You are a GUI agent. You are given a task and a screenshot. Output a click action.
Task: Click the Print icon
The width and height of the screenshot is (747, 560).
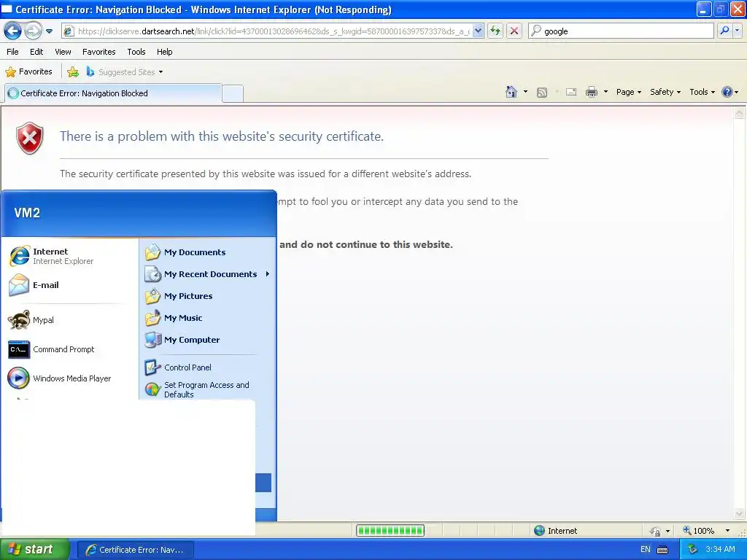point(591,93)
